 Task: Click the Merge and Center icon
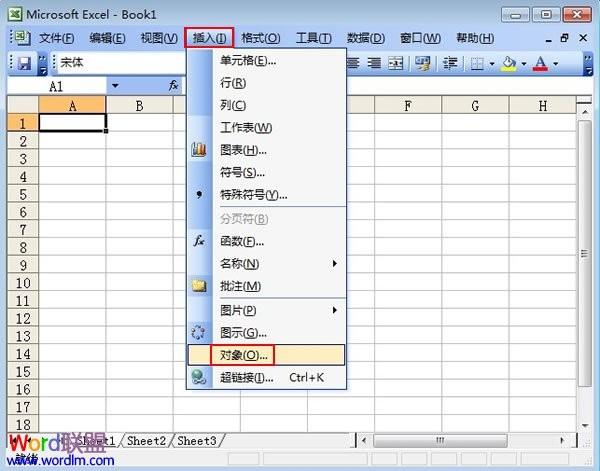(395, 63)
